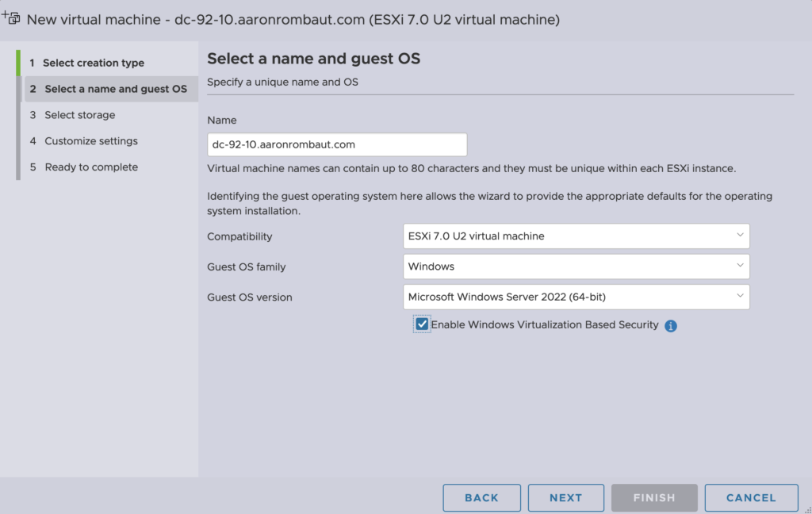Jump to step 3 Select storage
The height and width of the screenshot is (514, 812).
pyautogui.click(x=79, y=115)
